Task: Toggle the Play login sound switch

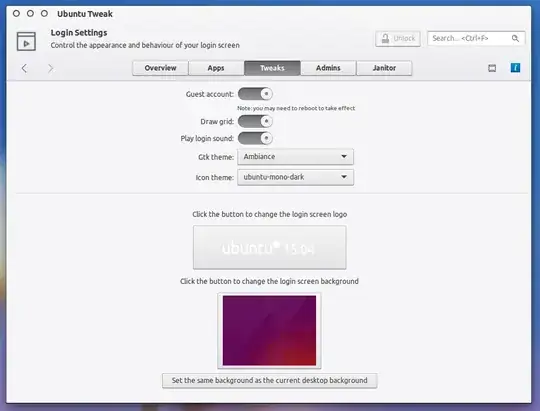Action: point(255,138)
